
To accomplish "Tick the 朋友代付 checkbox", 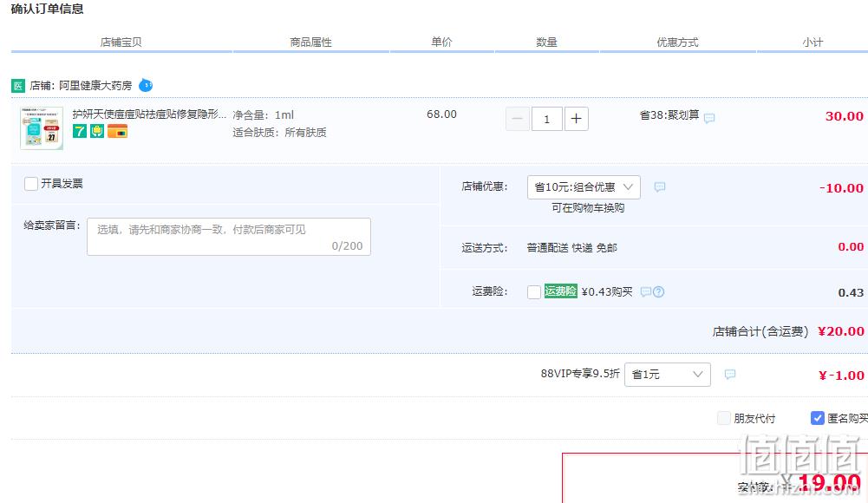I will (x=723, y=418).
